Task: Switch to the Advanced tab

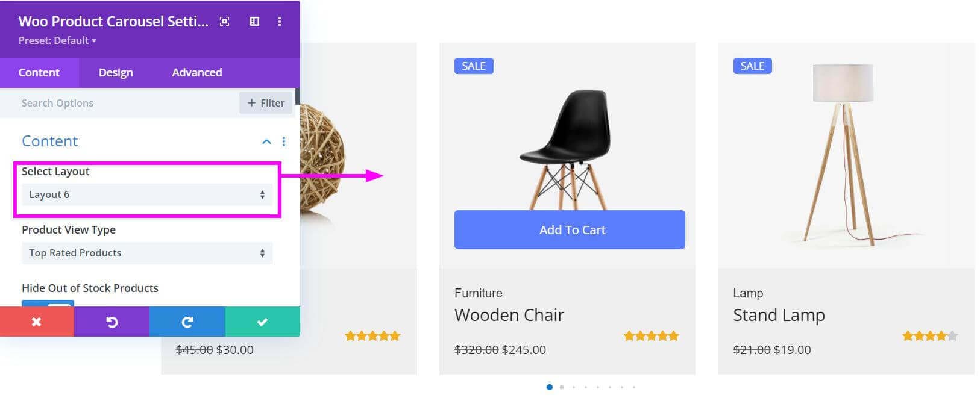Action: point(197,73)
